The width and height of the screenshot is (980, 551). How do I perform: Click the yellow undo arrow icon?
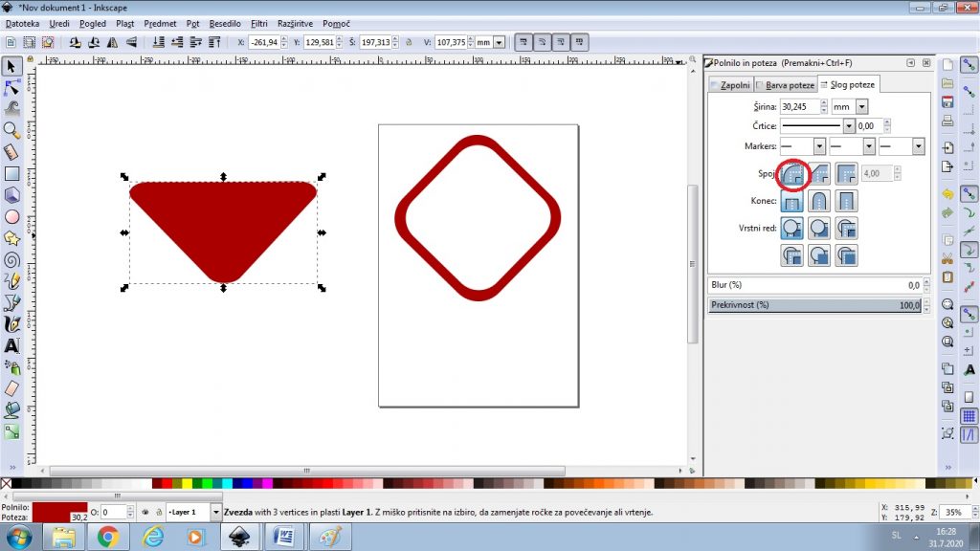pyautogui.click(x=947, y=194)
